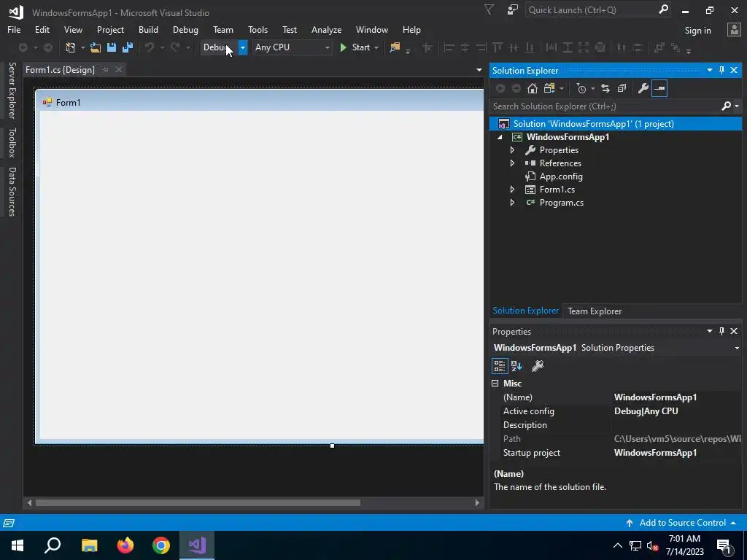747x560 pixels.
Task: Click the New Project toolbar icon
Action: click(x=71, y=47)
